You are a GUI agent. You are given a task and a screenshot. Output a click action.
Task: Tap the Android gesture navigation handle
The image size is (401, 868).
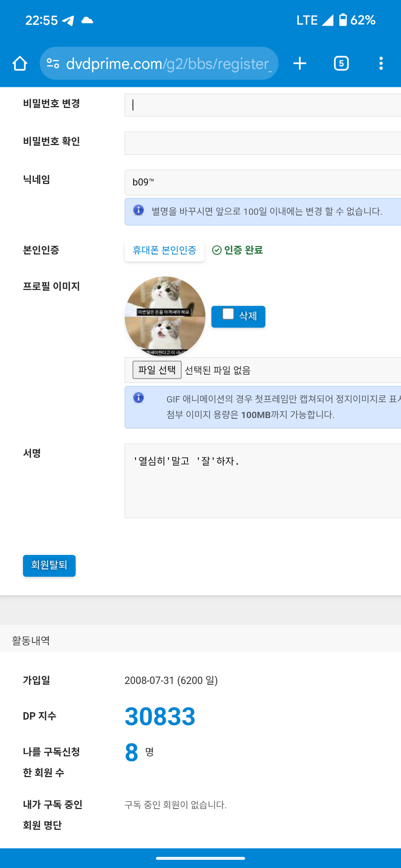click(x=200, y=858)
